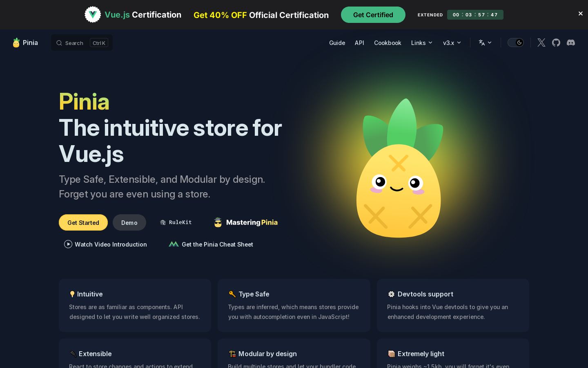The height and width of the screenshot is (368, 588).
Task: Click the Get Started button
Action: [83, 222]
